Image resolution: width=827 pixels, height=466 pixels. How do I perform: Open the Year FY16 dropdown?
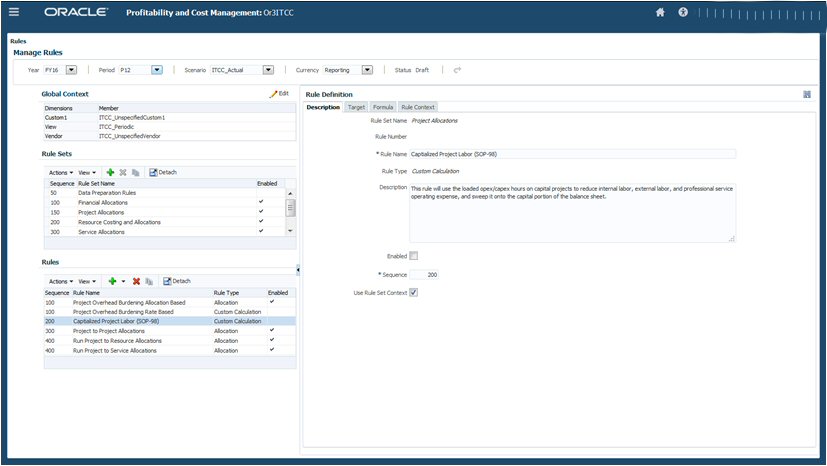pos(71,70)
